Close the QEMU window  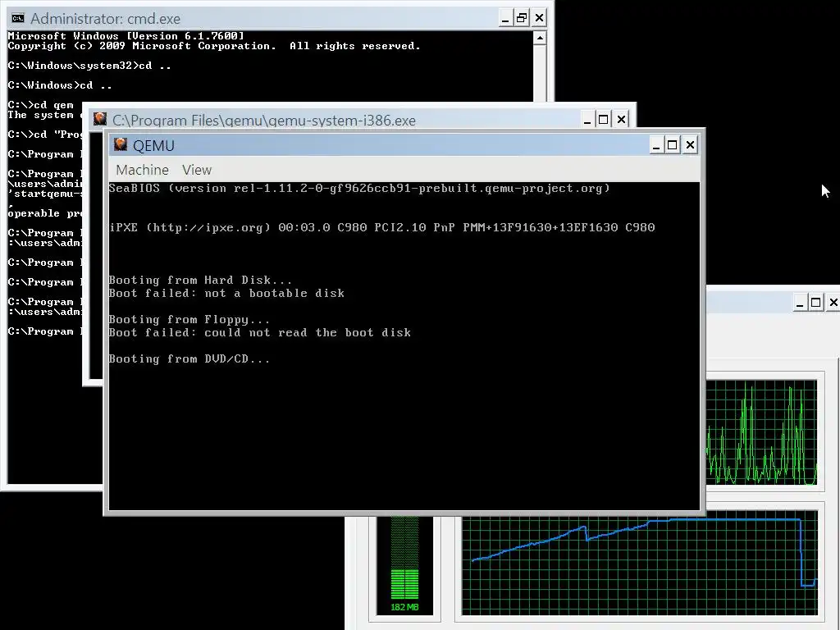pos(690,145)
